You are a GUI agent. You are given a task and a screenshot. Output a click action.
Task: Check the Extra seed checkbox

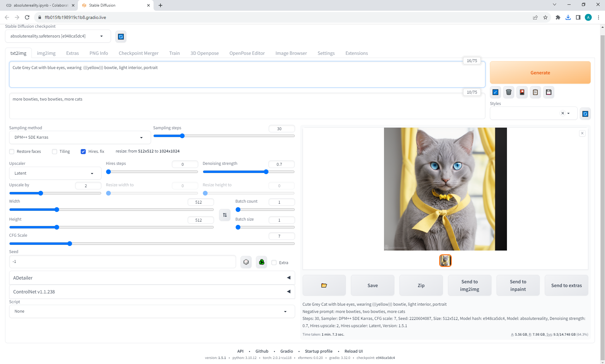(274, 263)
